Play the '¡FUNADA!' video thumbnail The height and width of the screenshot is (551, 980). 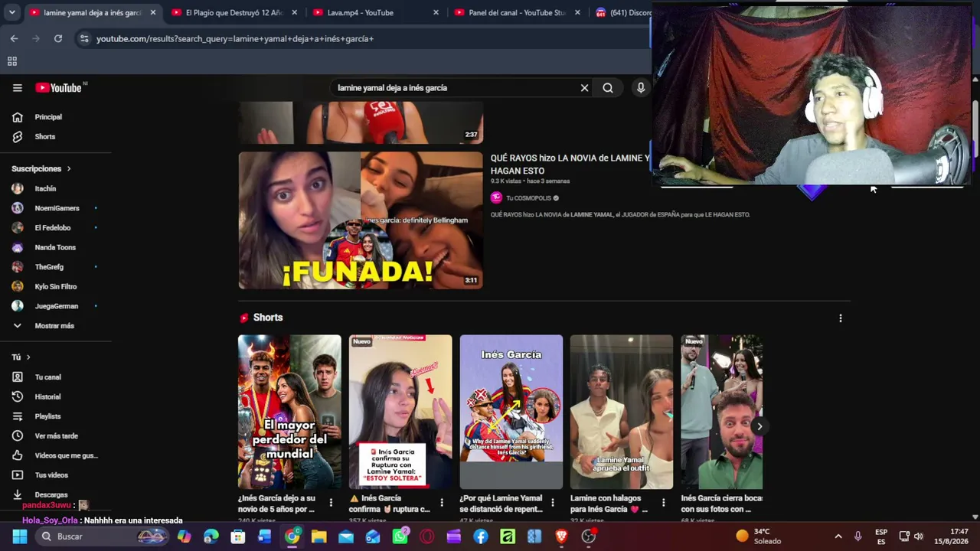coord(361,220)
